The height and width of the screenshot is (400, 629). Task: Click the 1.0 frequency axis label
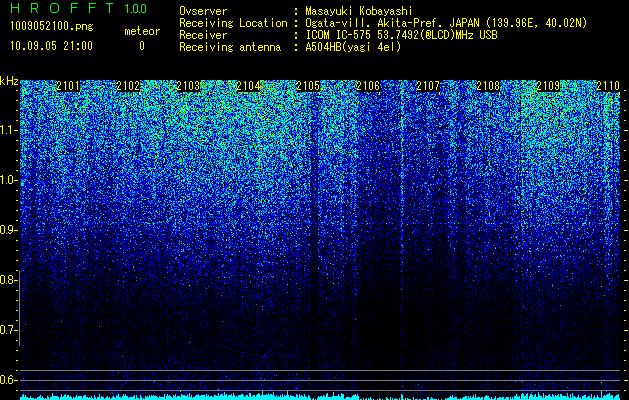click(x=8, y=180)
